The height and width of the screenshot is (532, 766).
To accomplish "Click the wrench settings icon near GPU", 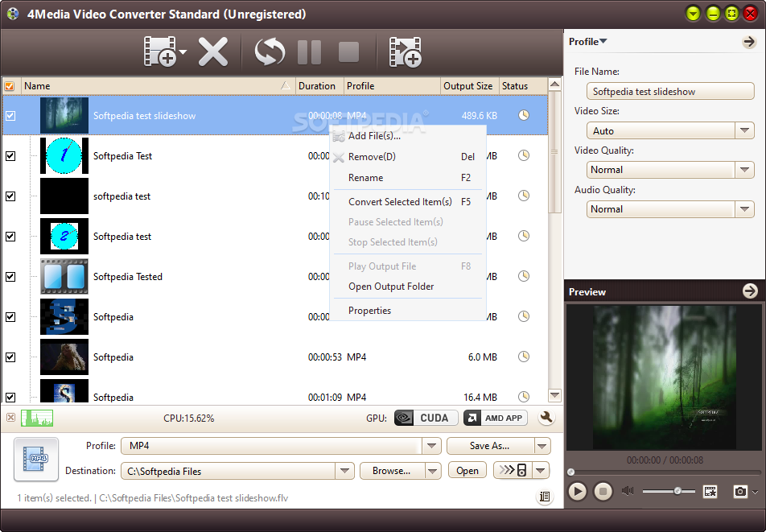I will (x=546, y=418).
